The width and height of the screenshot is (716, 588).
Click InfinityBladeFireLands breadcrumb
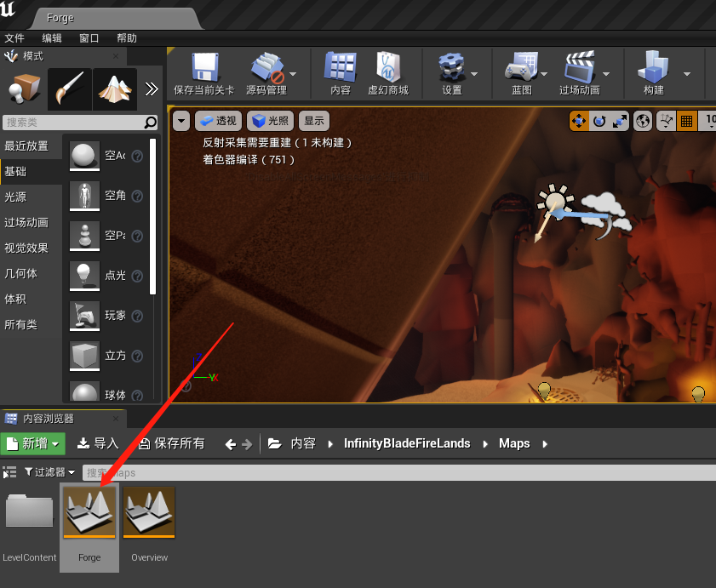coord(407,443)
